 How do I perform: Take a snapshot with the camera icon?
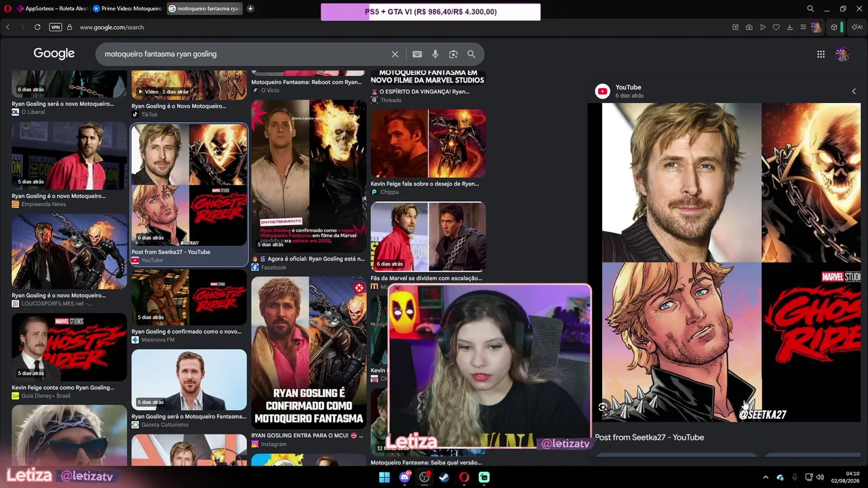[x=749, y=27]
